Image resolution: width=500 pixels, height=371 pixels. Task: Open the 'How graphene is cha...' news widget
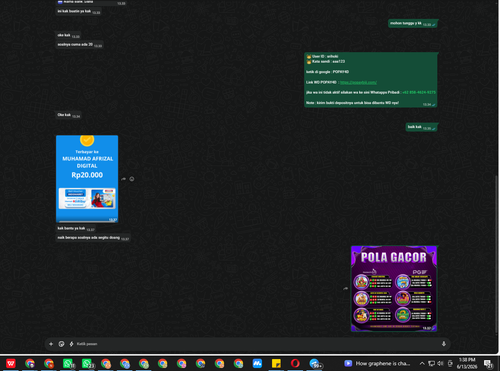click(x=377, y=363)
